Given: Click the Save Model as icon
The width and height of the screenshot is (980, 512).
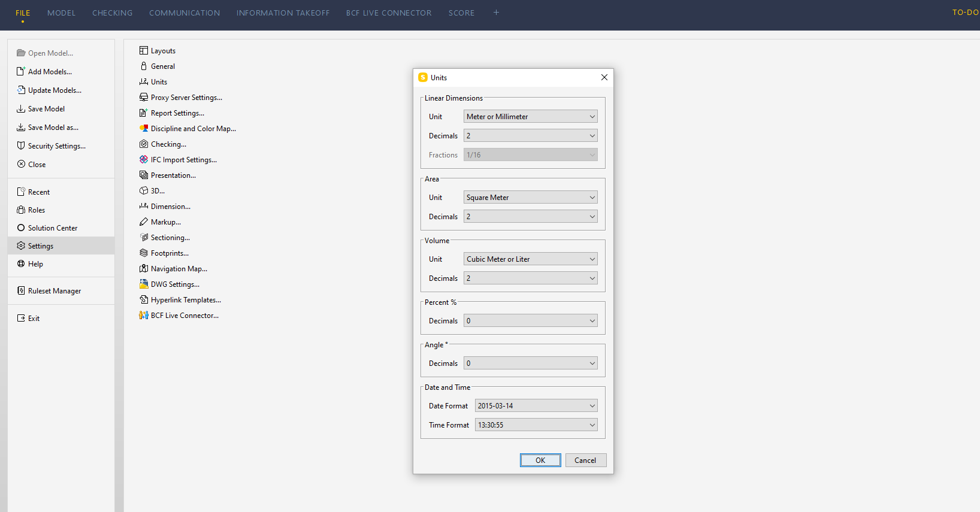Looking at the screenshot, I should click(21, 127).
